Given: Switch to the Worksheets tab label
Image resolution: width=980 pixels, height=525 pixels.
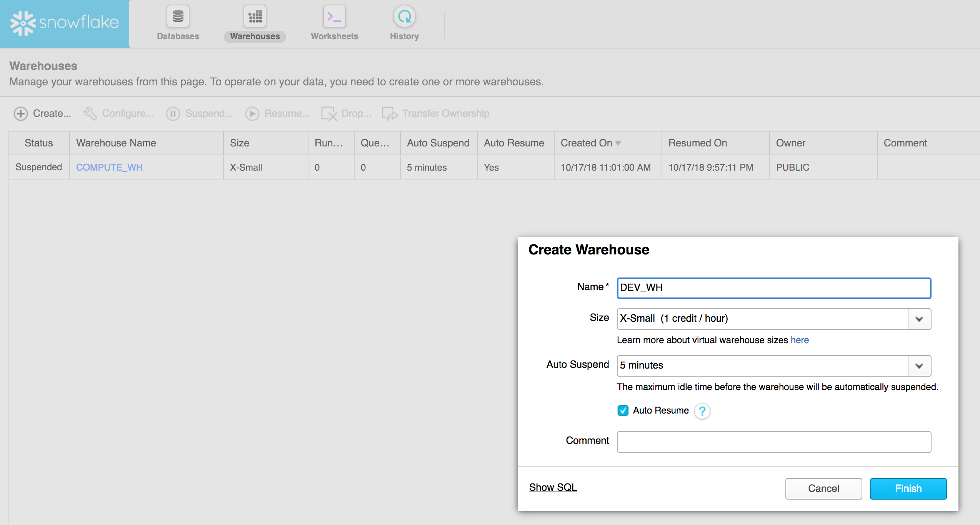Looking at the screenshot, I should [x=334, y=37].
